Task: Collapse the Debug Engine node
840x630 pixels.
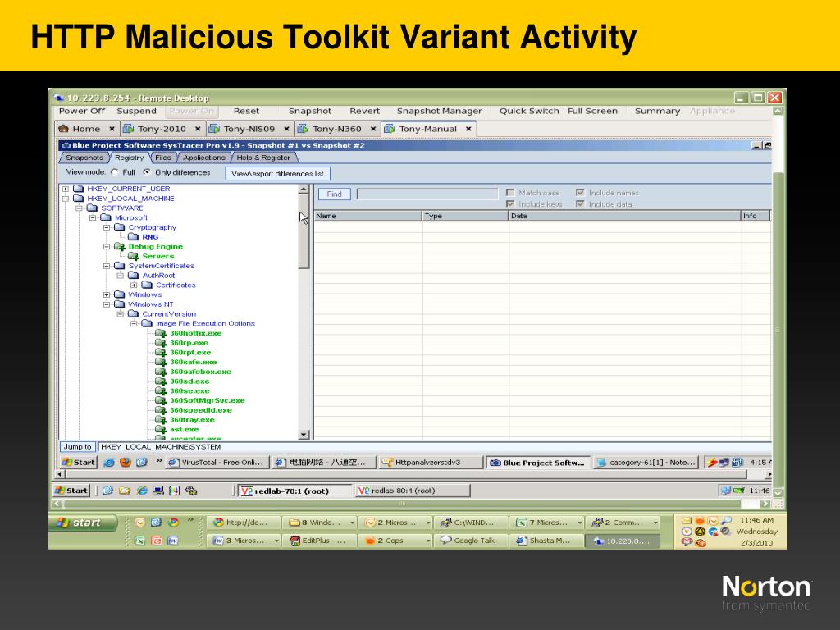Action: 107,246
